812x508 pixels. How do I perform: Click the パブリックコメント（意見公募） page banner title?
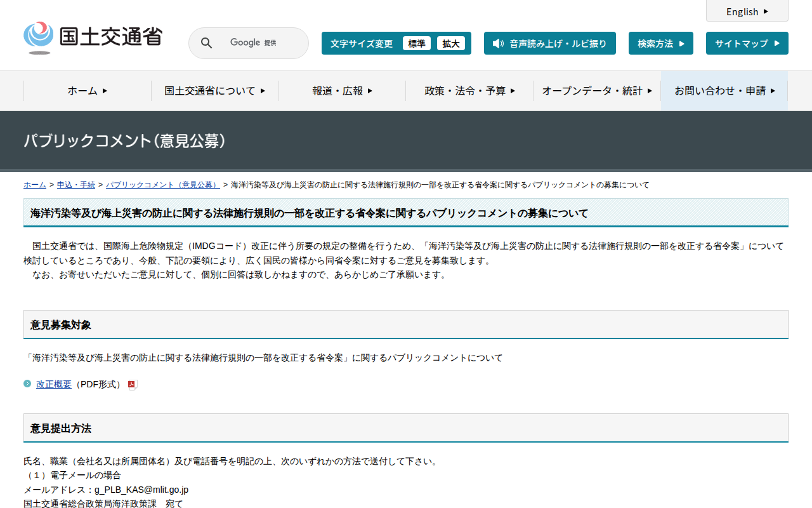tap(125, 141)
